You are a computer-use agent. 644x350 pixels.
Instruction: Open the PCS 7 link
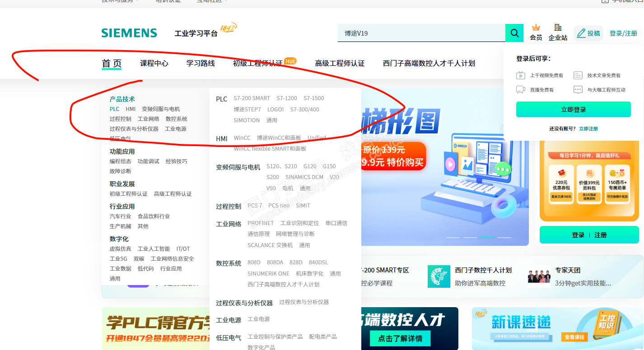pos(255,206)
